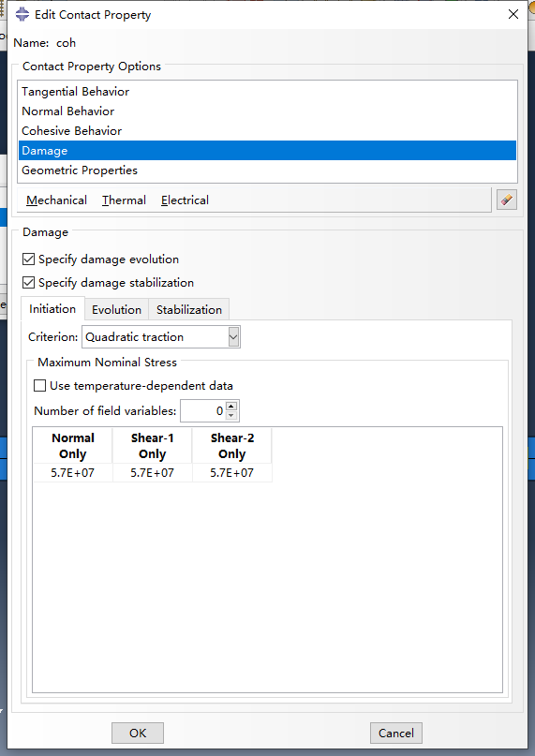Image resolution: width=535 pixels, height=756 pixels.
Task: Click the Shear-1 Only column header
Action: click(x=153, y=446)
